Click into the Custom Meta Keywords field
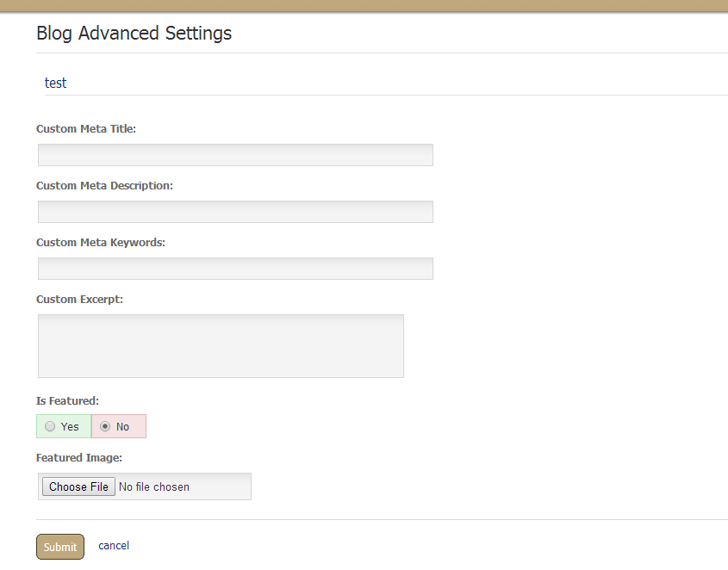This screenshot has width=728, height=570. pos(235,269)
